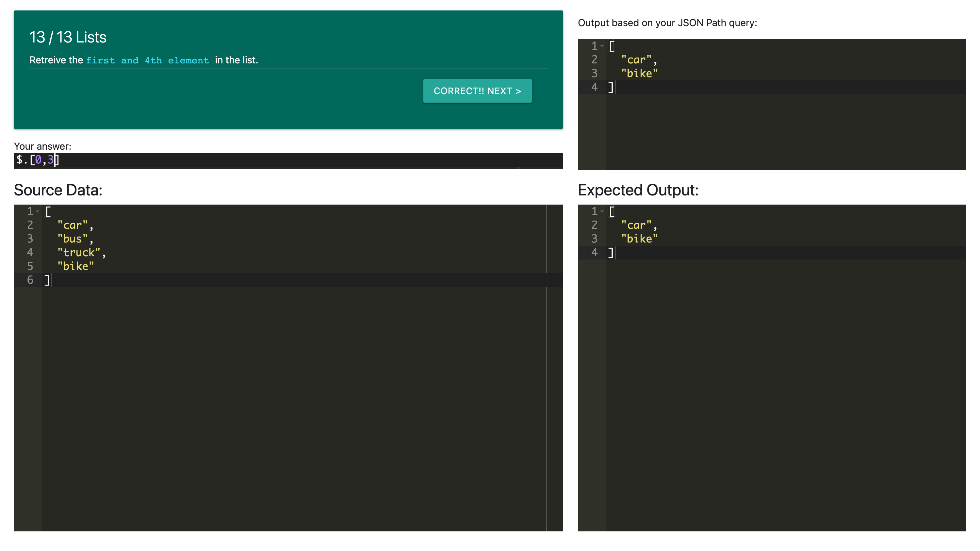Click into the Your answer input field

[x=288, y=160]
